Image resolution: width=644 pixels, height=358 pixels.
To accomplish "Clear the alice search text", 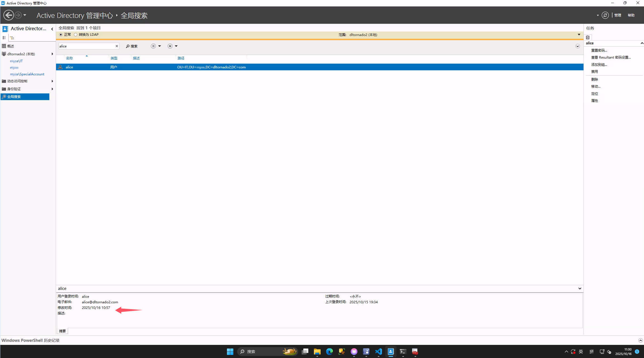I will click(x=117, y=46).
